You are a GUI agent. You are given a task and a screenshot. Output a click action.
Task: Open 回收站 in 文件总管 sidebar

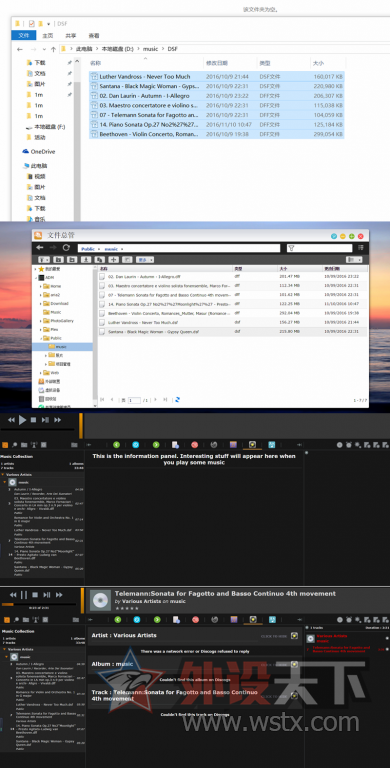coord(47,399)
